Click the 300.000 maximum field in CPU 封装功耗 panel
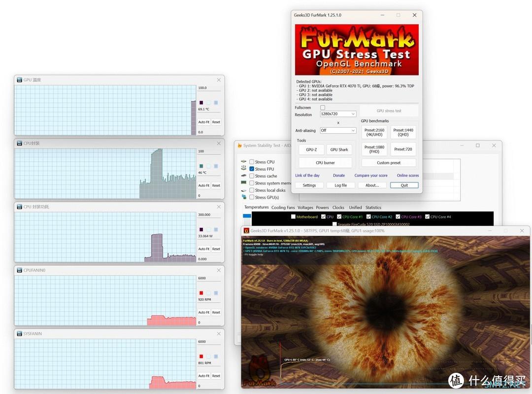 (209, 215)
